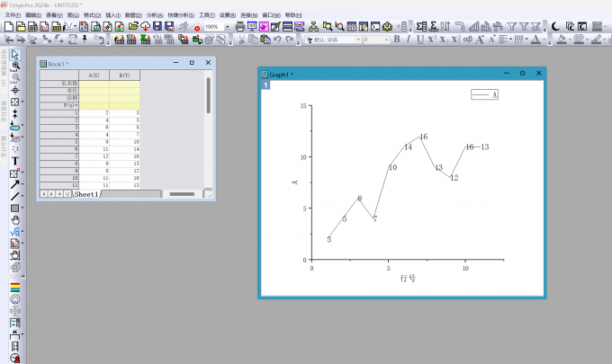
Task: Select the Pan hand tool
Action: click(x=14, y=220)
